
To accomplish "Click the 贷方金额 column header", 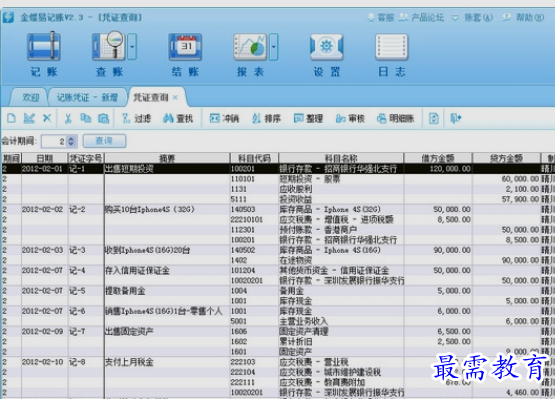I will click(x=506, y=158).
